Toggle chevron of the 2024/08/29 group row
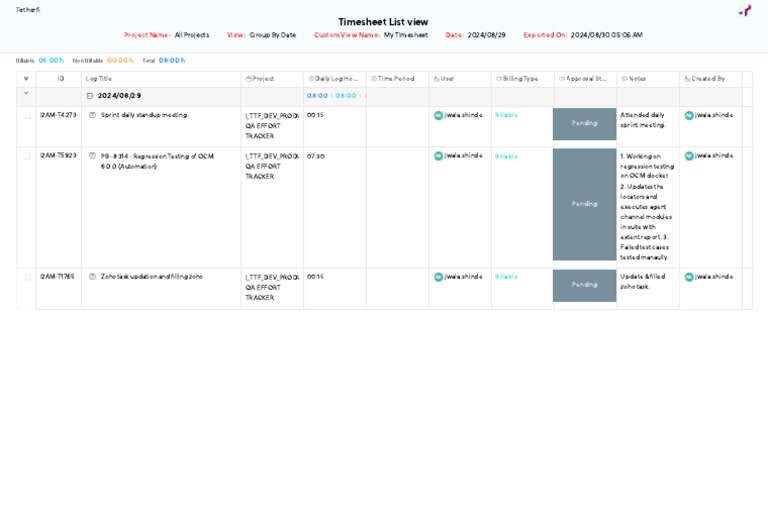768x525 pixels. point(26,93)
